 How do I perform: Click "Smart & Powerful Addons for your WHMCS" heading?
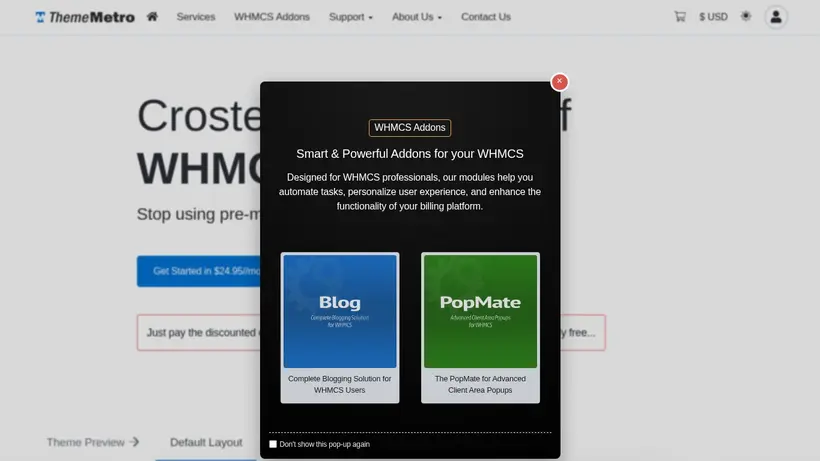click(x=410, y=154)
